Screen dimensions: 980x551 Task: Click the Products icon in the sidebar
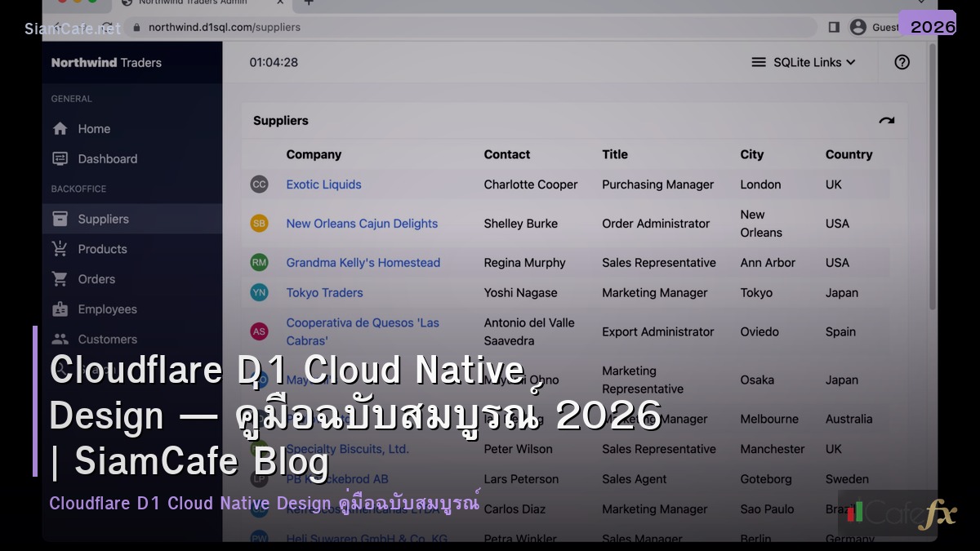61,249
